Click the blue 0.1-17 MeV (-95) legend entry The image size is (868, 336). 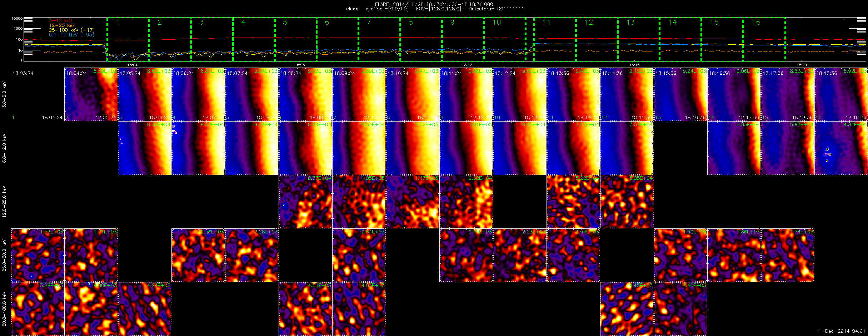coord(71,35)
